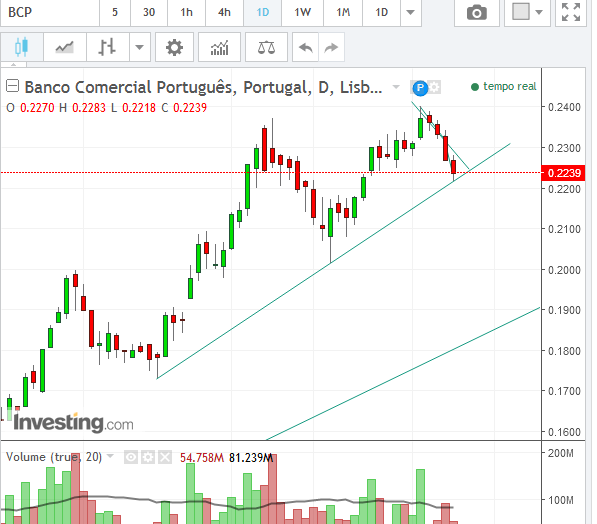Click the small collapse arrow under toolbar

(x=13, y=65)
